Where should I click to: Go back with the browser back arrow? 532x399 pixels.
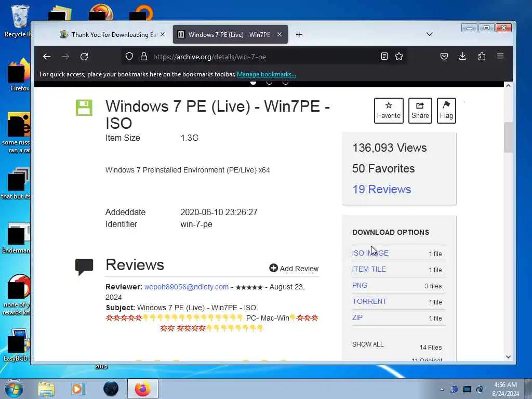47,57
